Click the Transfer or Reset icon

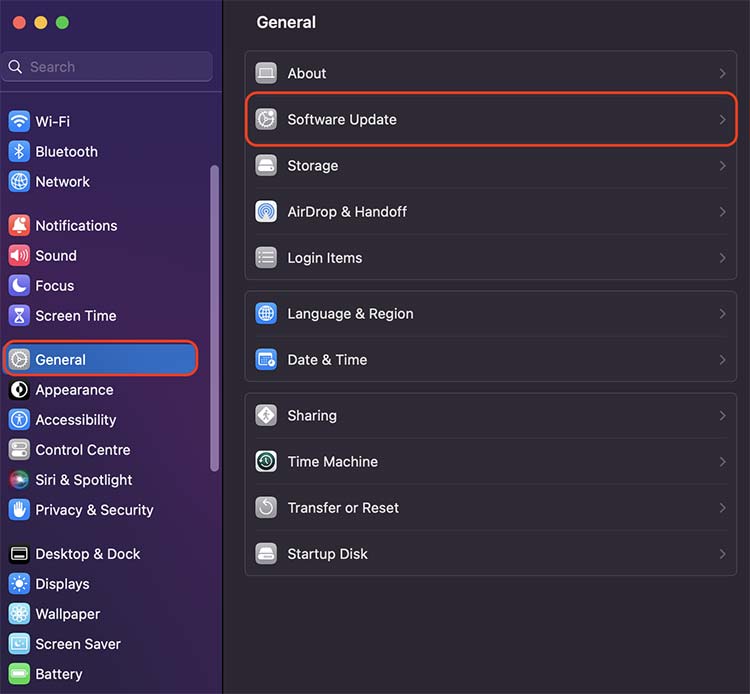click(x=266, y=507)
